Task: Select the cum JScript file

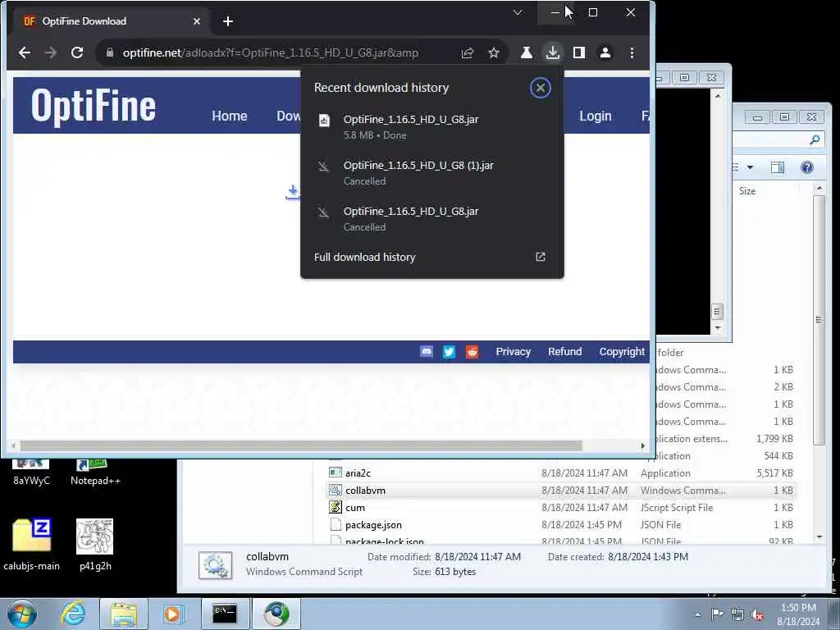Action: 355,507
